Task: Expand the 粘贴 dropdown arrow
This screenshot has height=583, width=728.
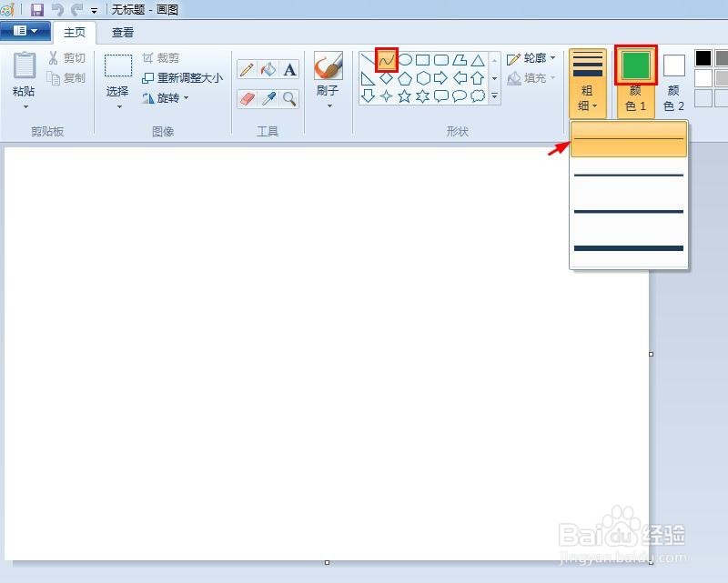Action: click(x=25, y=106)
